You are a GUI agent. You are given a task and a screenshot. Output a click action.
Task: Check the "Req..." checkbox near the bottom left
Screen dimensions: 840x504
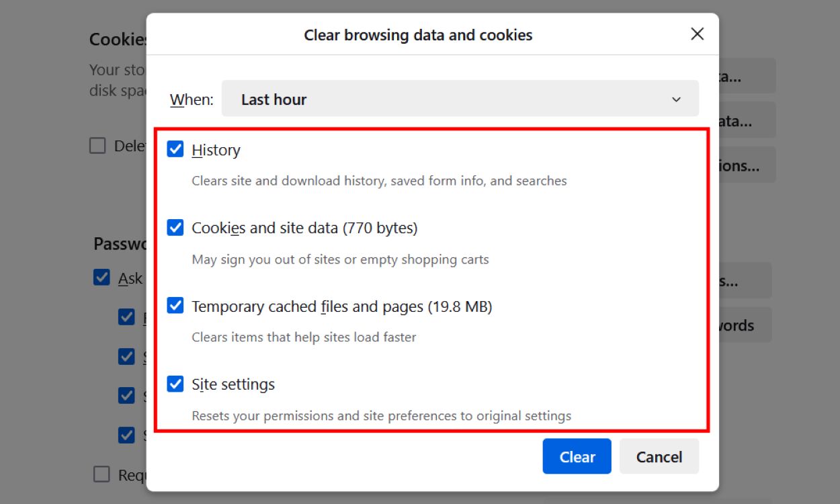click(101, 474)
